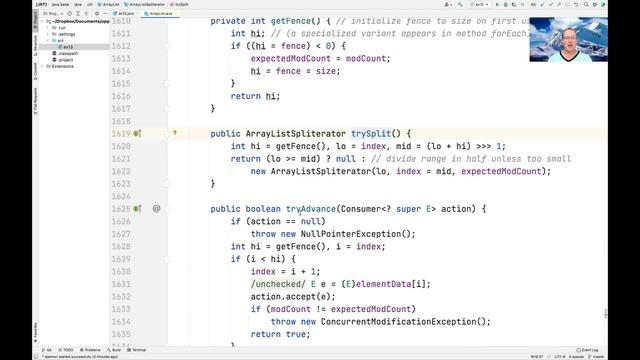This screenshot has height=360, width=640.
Task: Click the tryAdvance method name on line 1625
Action: tap(311, 209)
